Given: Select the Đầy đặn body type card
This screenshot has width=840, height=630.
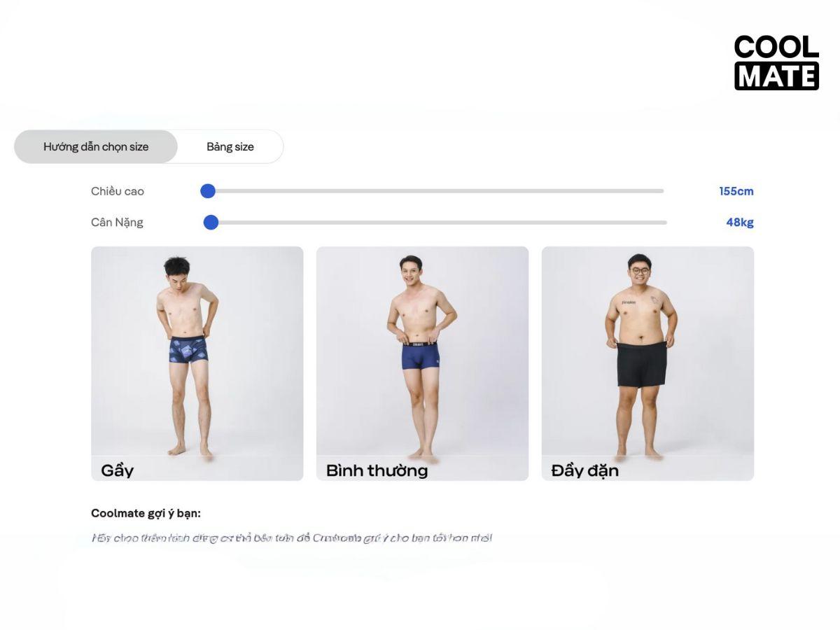Looking at the screenshot, I should click(647, 363).
